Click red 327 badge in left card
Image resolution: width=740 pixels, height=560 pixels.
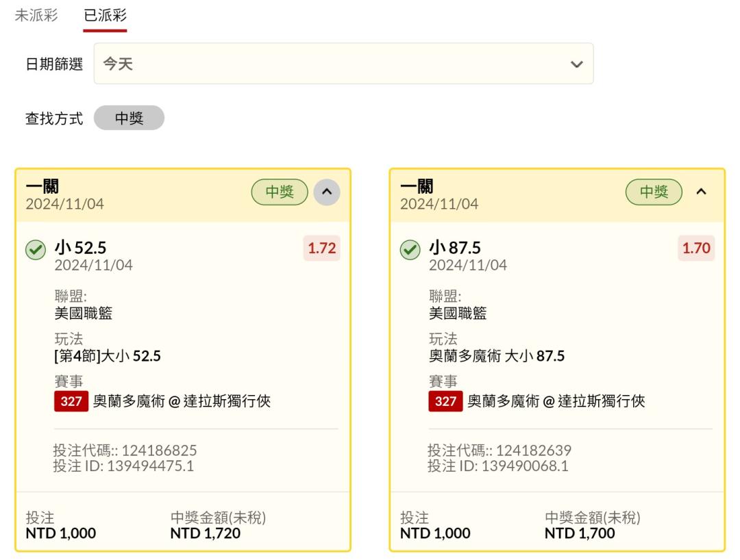(x=71, y=402)
